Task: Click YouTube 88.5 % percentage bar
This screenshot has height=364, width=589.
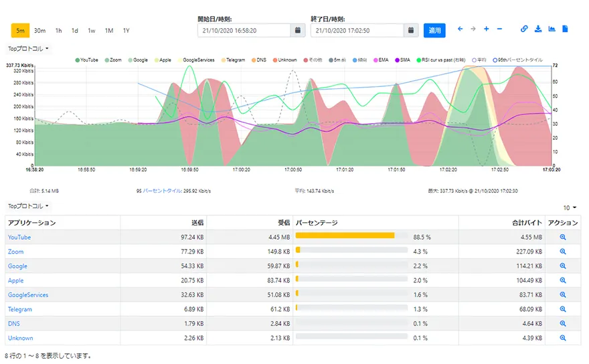Action: click(x=351, y=236)
